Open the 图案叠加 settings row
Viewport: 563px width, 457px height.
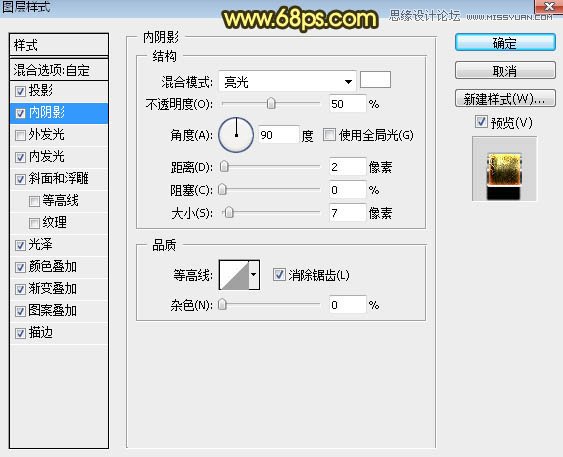pyautogui.click(x=59, y=311)
